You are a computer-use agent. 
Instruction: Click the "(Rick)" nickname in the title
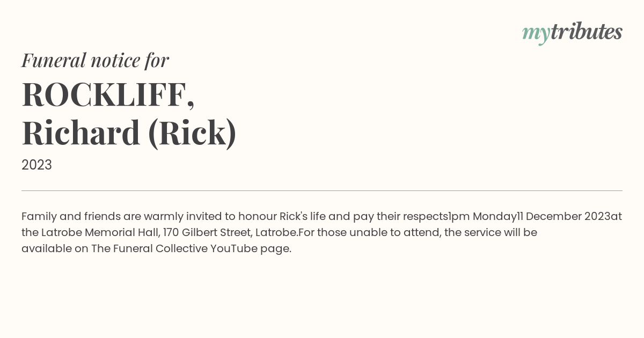tap(192, 133)
